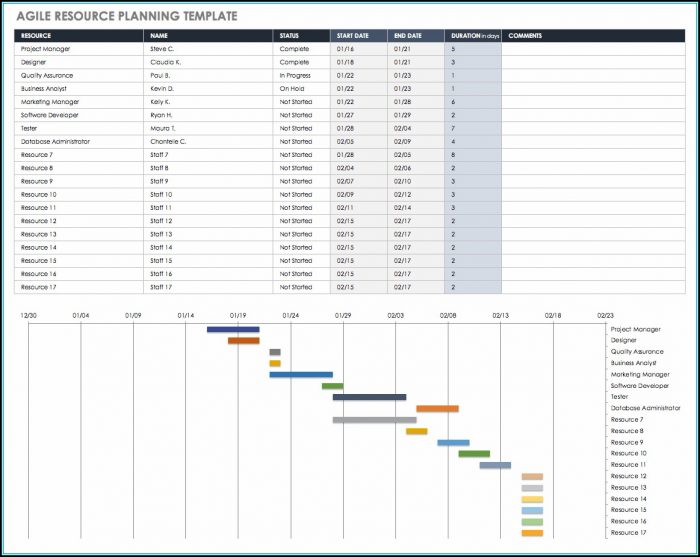The width and height of the screenshot is (700, 557).
Task: Select the name cell Paul B.
Action: pos(208,75)
